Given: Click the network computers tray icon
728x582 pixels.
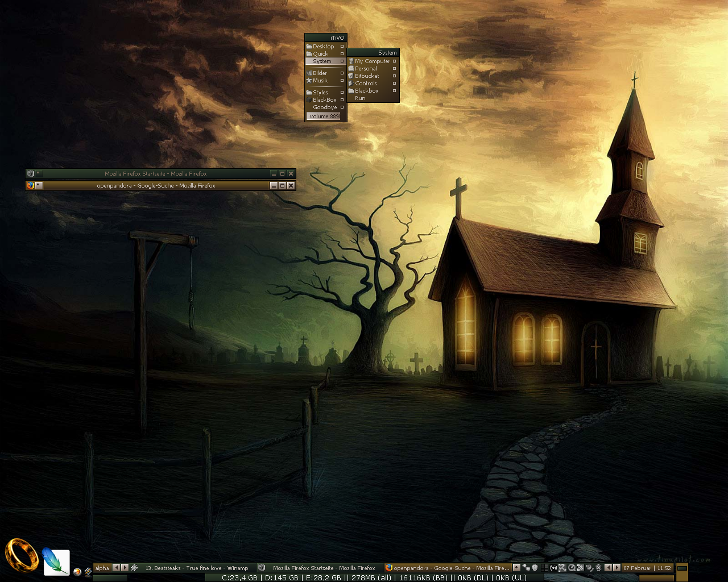Looking at the screenshot, I should tap(526, 568).
